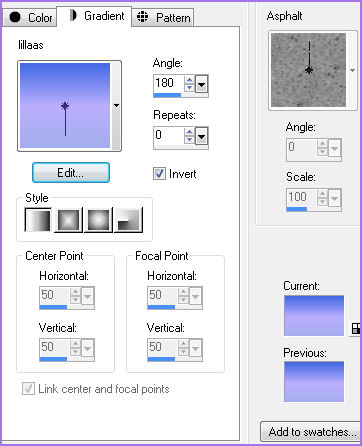Toggle Link center and focal points checkbox
Viewport: 362px width, 446px height.
(28, 389)
